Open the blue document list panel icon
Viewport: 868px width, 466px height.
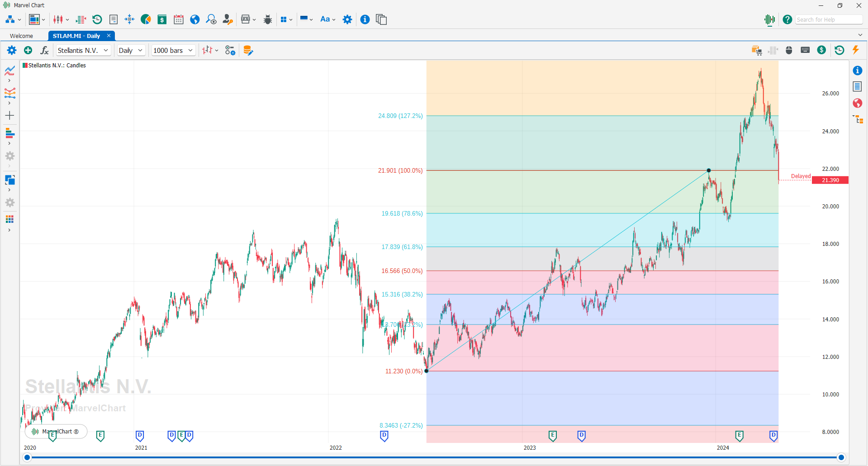pyautogui.click(x=858, y=86)
